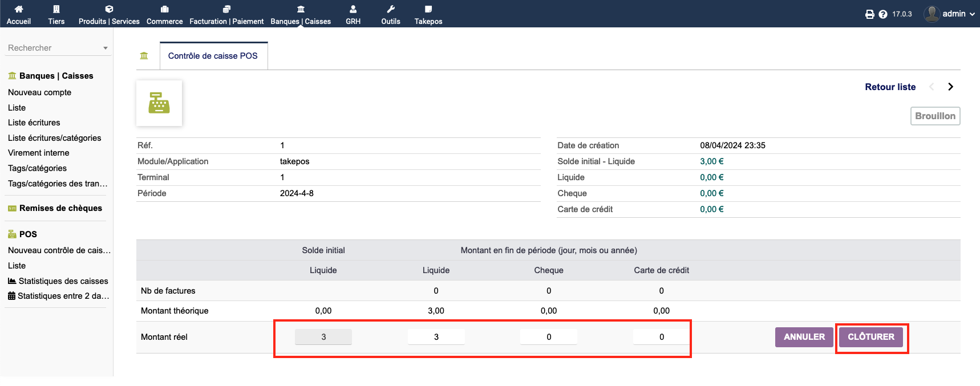Click the cash register thumbnail image
980x386 pixels.
tap(159, 103)
